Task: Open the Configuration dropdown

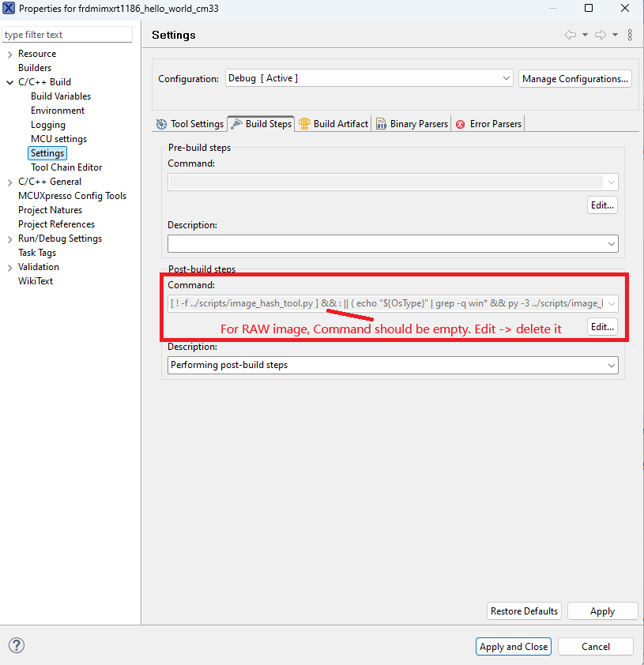Action: pyautogui.click(x=507, y=78)
